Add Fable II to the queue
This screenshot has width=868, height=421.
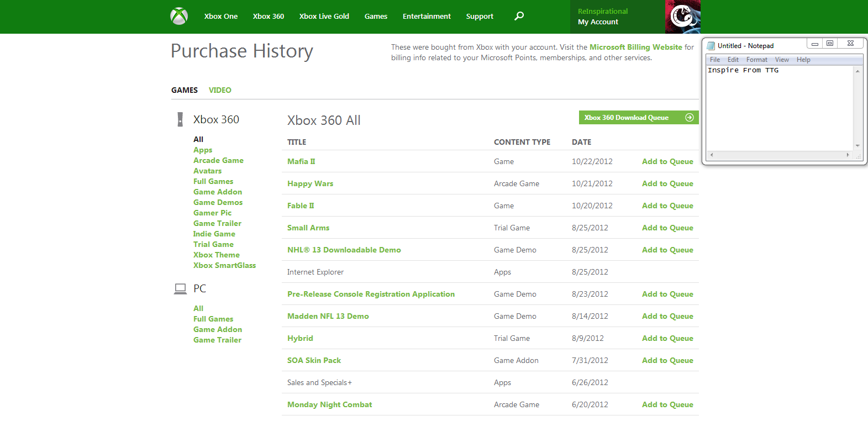coord(667,206)
